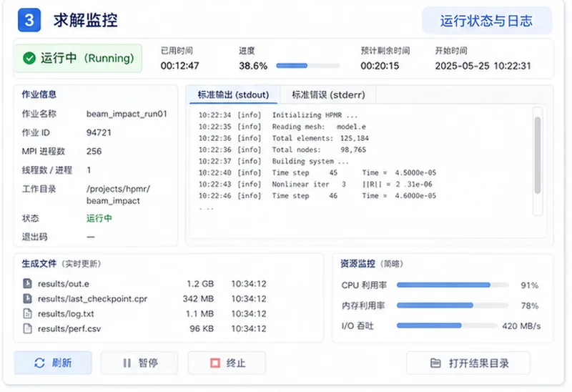This screenshot has height=392, width=572.
Task: Click the green running status check icon
Action: coord(29,58)
